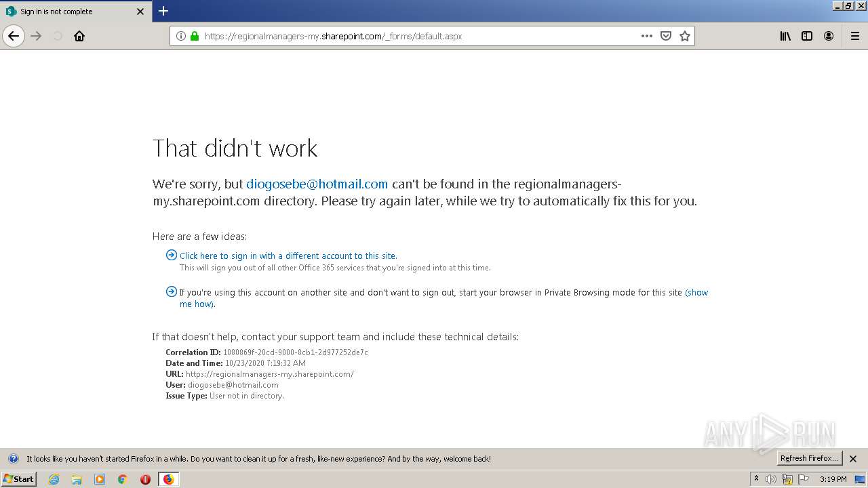
Task: Open media player icon on taskbar
Action: (100, 479)
